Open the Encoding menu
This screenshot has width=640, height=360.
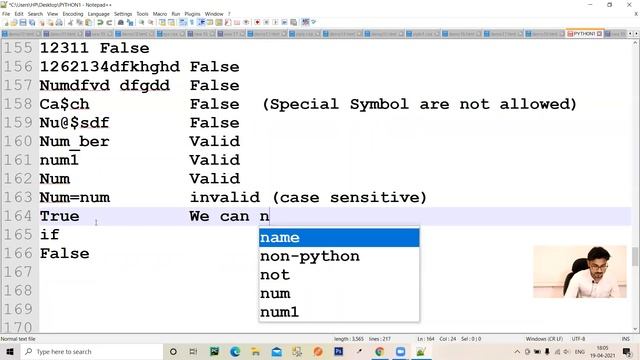(73, 14)
